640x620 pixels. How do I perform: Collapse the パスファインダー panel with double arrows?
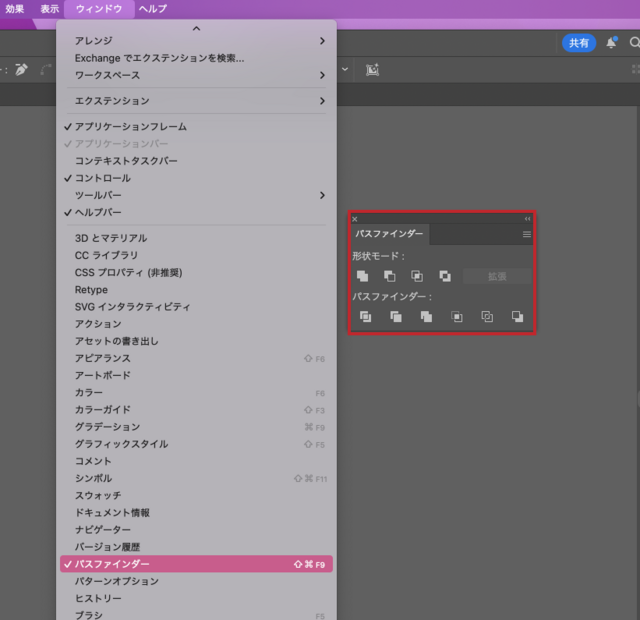coord(527,219)
